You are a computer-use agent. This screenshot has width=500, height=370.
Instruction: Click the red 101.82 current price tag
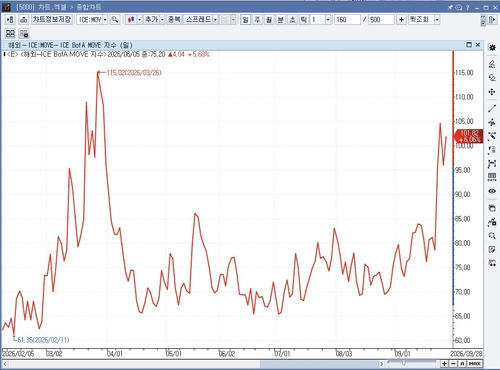tap(469, 136)
